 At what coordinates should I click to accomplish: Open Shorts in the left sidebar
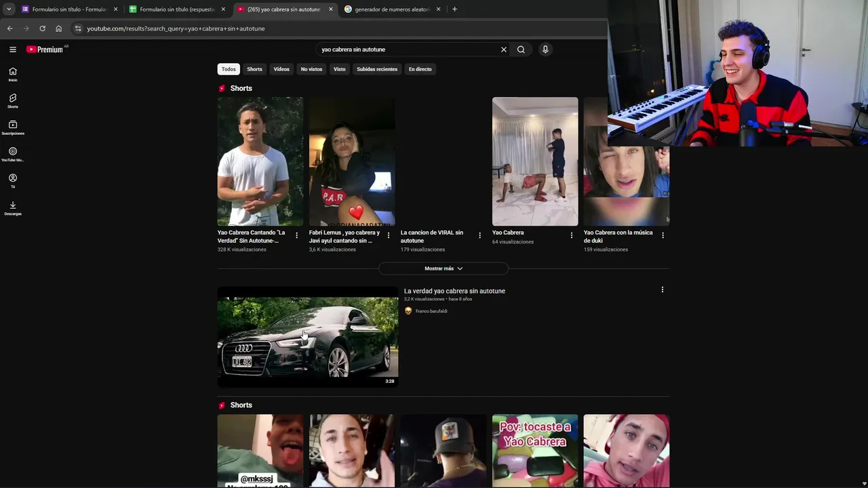coord(13,101)
